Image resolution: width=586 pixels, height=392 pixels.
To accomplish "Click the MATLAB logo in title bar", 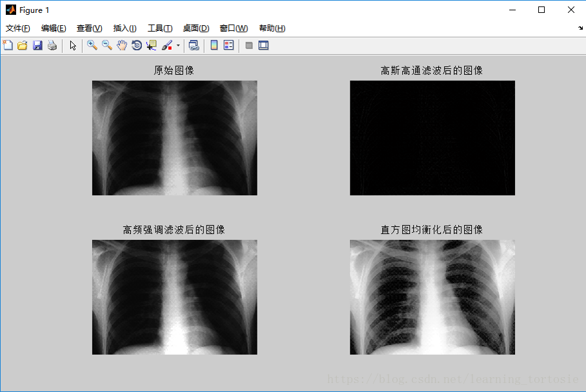I will tap(11, 10).
